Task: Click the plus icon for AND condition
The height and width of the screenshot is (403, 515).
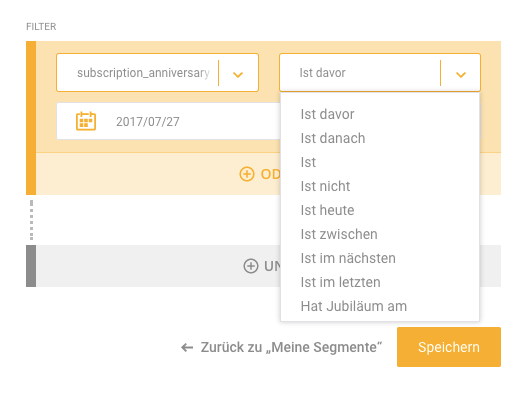Action: (x=251, y=266)
